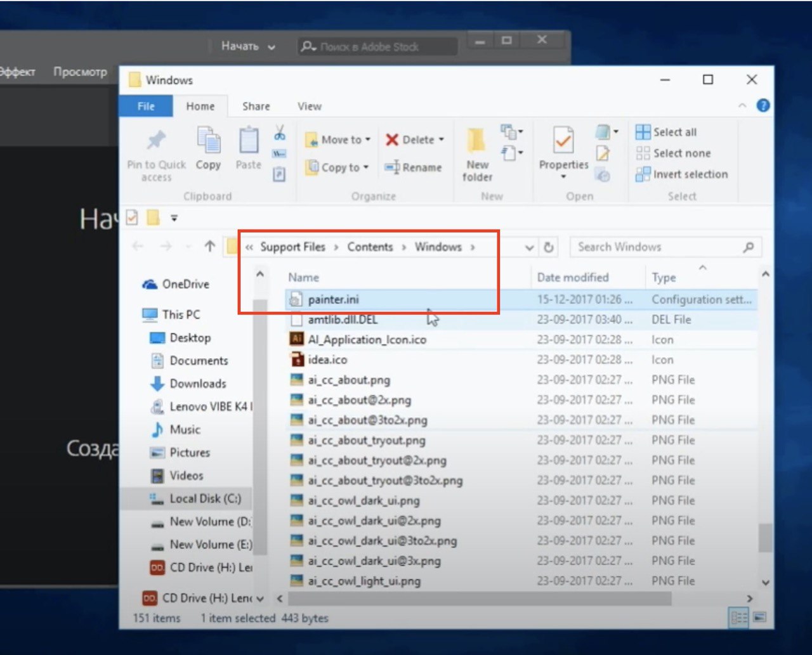The width and height of the screenshot is (812, 655).
Task: Expand the New item dropdown
Action: click(x=513, y=132)
